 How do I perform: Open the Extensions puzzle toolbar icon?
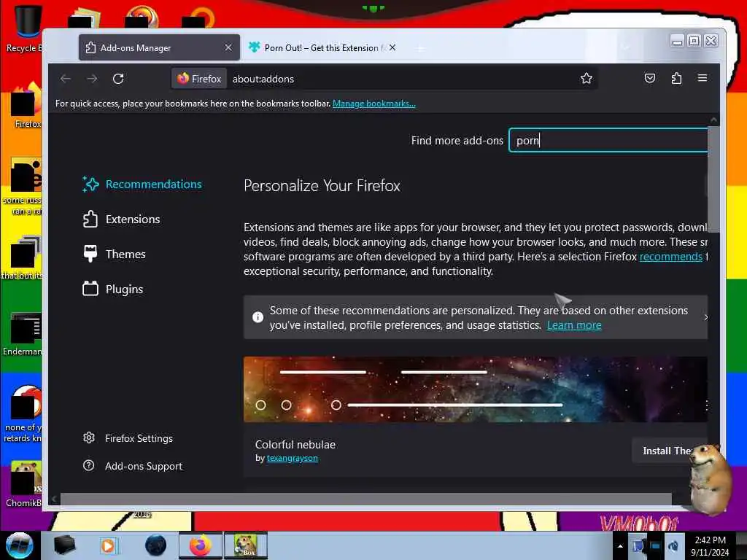point(676,78)
